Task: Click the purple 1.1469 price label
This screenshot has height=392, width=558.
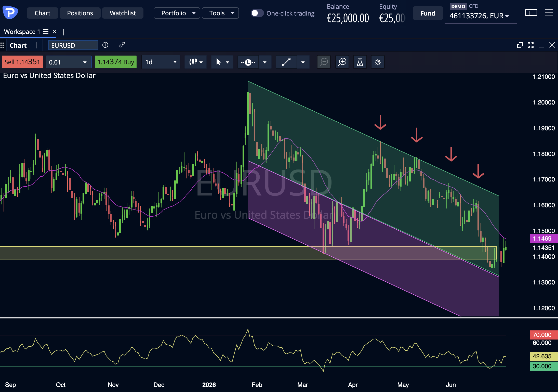Action: [543, 239]
